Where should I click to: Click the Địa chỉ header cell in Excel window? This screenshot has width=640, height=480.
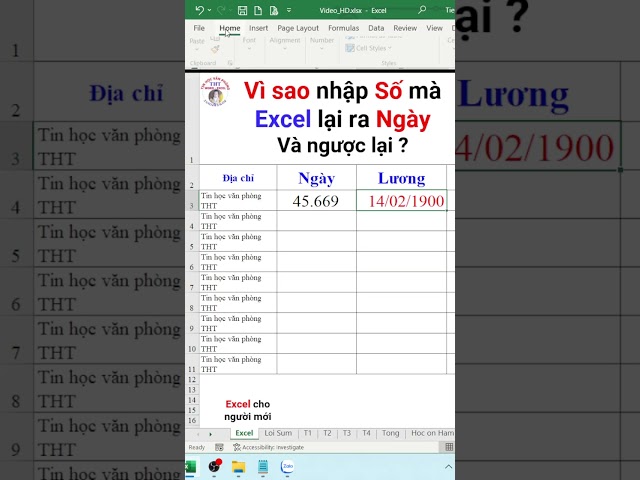coord(238,178)
